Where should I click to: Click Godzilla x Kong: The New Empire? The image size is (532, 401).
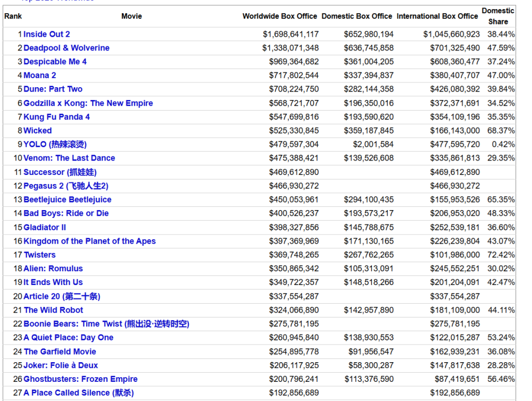pos(88,103)
